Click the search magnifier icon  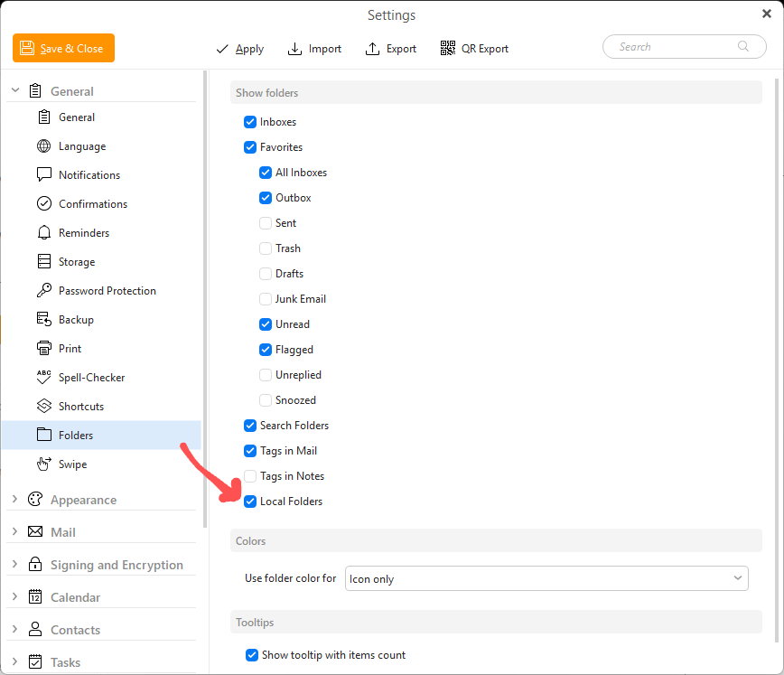click(x=743, y=46)
